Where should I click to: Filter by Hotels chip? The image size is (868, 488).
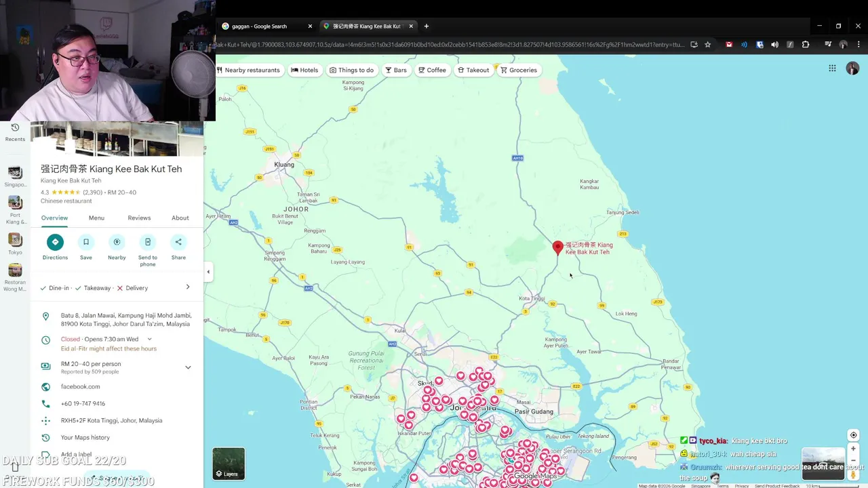point(304,70)
